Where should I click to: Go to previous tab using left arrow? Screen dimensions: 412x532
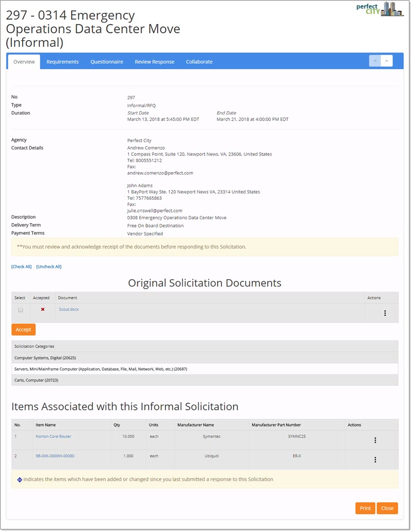[x=375, y=61]
